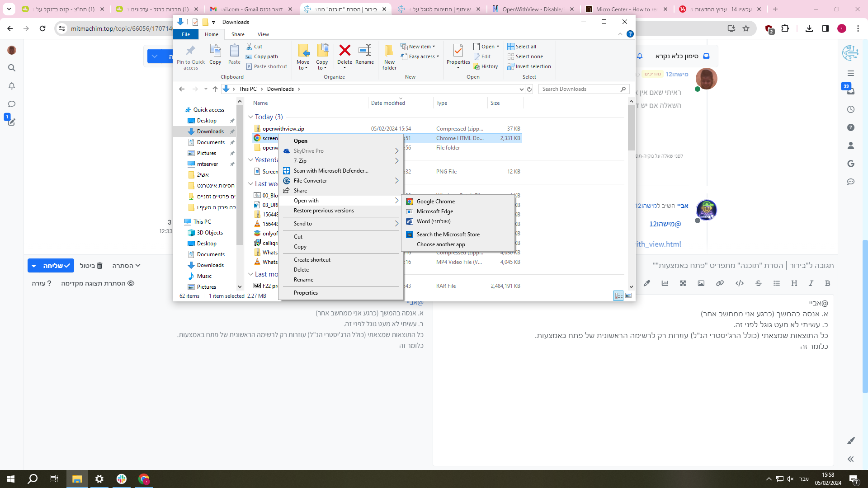Click Select all in the ribbon
The height and width of the screenshot is (488, 868).
[x=522, y=47]
